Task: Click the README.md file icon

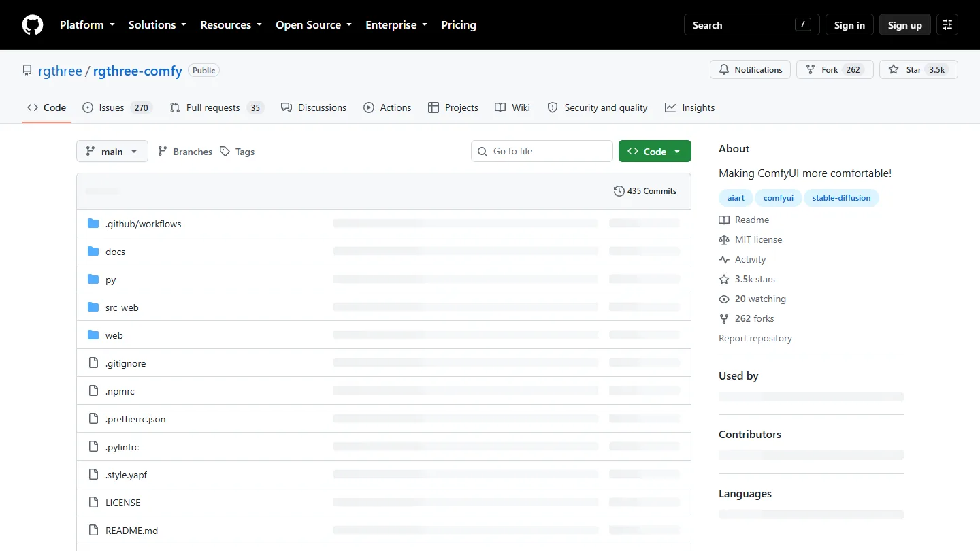Action: tap(93, 531)
